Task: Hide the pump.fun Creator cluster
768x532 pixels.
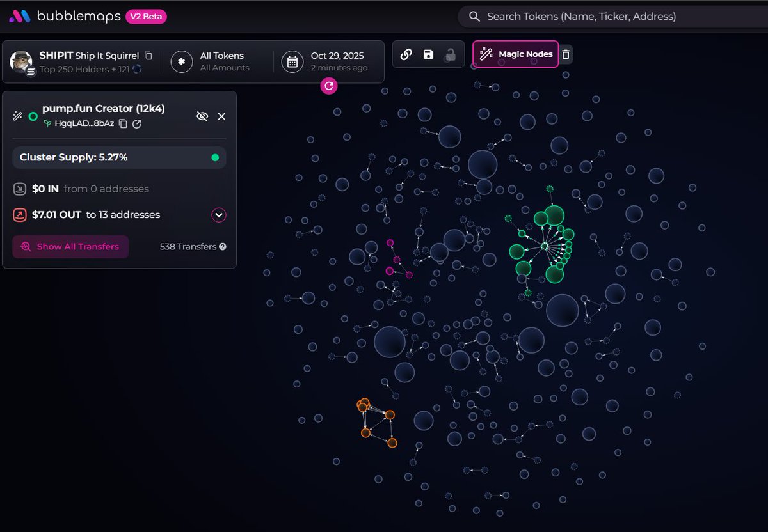Action: pos(202,116)
